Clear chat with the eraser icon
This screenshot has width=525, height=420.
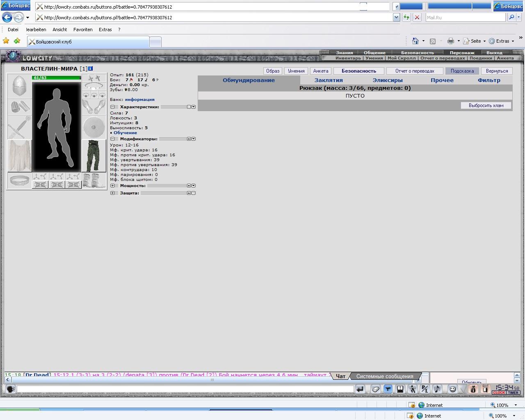pos(376,389)
